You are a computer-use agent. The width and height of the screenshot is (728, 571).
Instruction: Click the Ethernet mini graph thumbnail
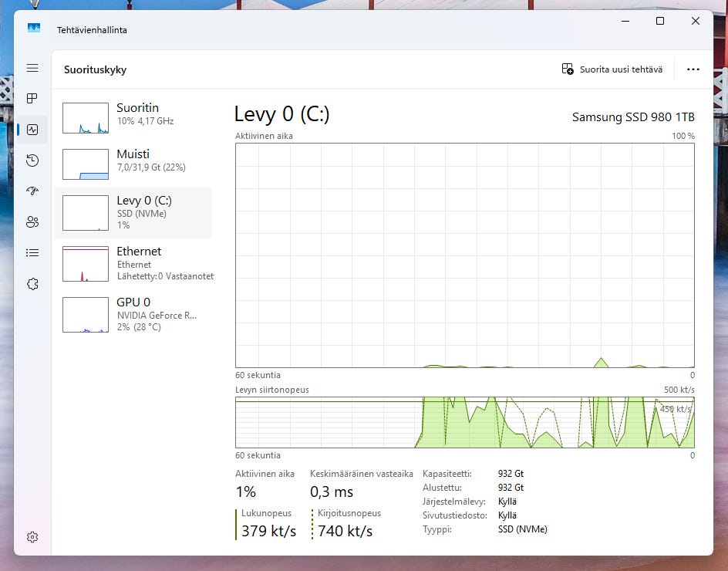tap(86, 264)
